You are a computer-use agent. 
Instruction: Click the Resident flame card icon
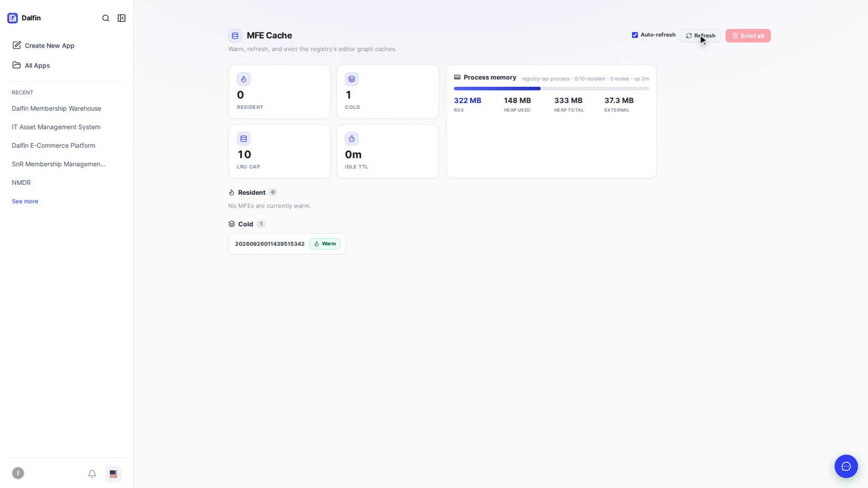click(244, 79)
